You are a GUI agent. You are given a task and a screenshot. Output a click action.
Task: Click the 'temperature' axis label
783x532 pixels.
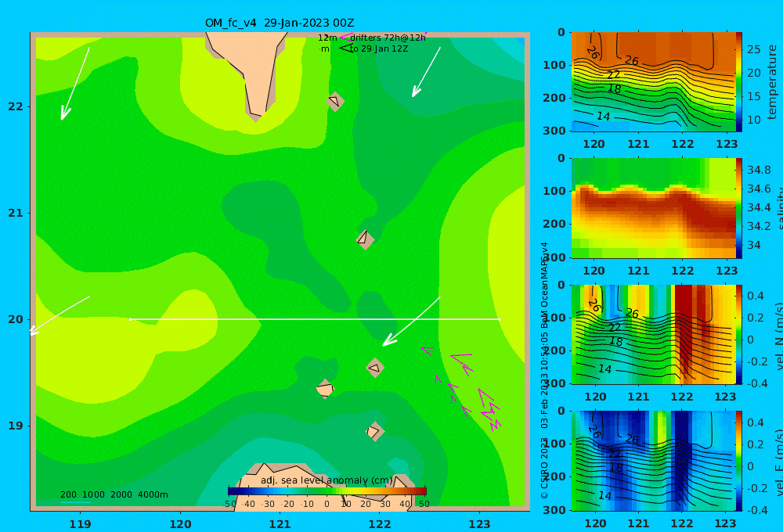click(772, 82)
